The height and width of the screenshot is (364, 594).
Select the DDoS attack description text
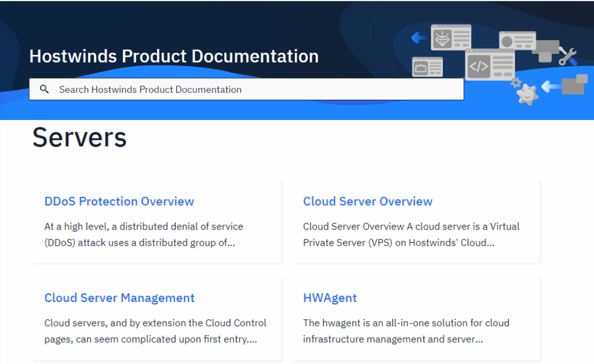coord(144,235)
